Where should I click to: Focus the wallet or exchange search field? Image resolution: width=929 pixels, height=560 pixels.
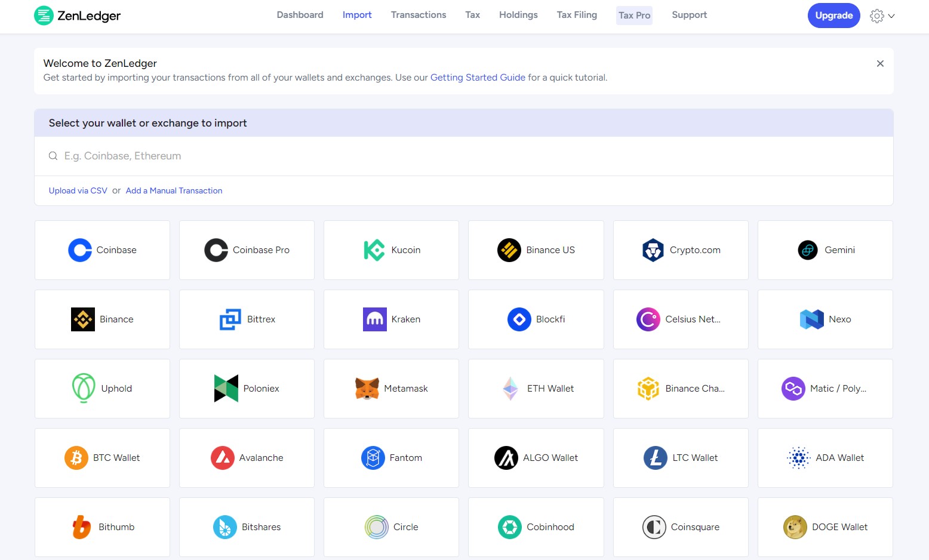tap(464, 156)
